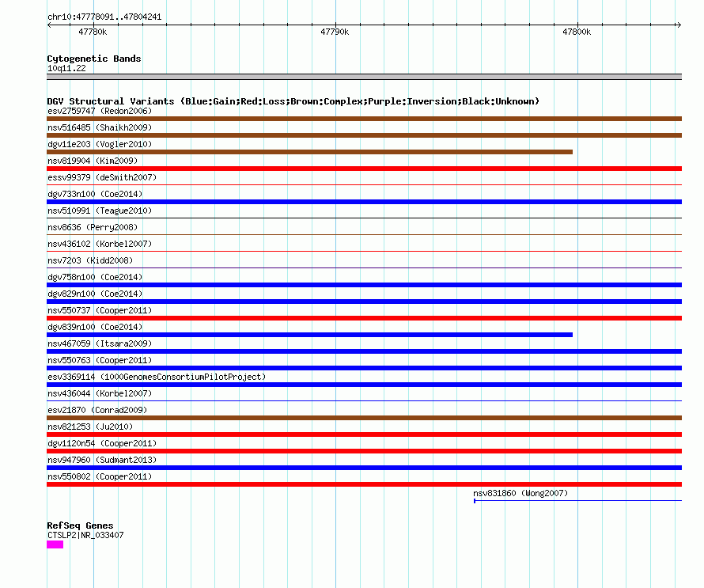704x588 pixels.
Task: Click the nsv550737 (Cooper2011) label
Action: pos(100,310)
